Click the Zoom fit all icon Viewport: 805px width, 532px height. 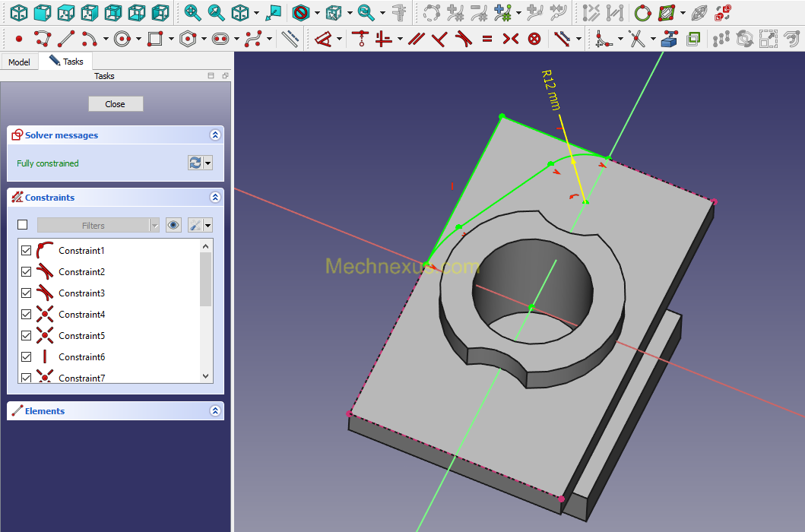[192, 12]
